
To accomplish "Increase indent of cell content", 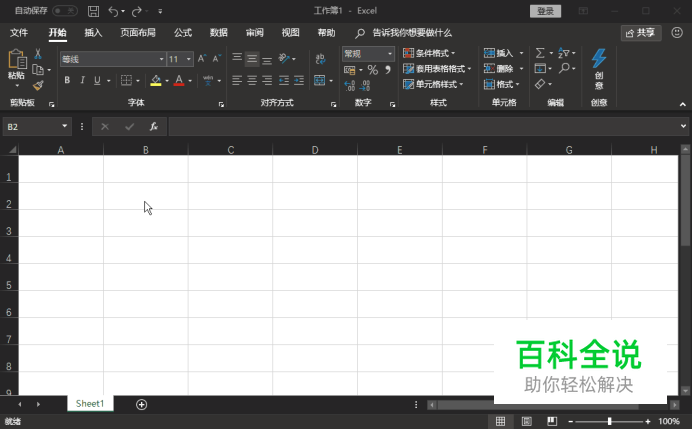I will pos(299,80).
